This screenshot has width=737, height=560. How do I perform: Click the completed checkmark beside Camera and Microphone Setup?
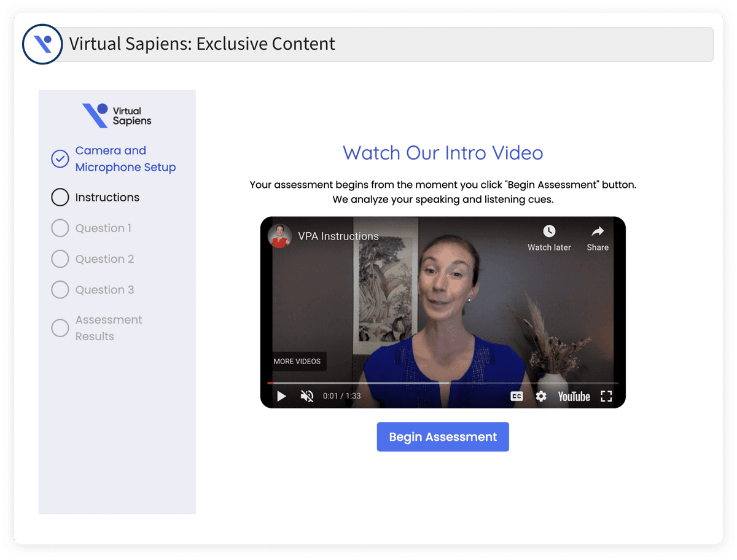pyautogui.click(x=60, y=159)
